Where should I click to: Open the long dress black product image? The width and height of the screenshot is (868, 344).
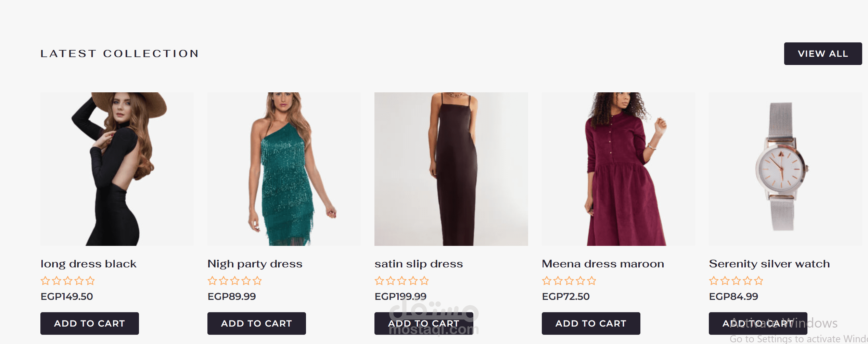click(x=117, y=169)
